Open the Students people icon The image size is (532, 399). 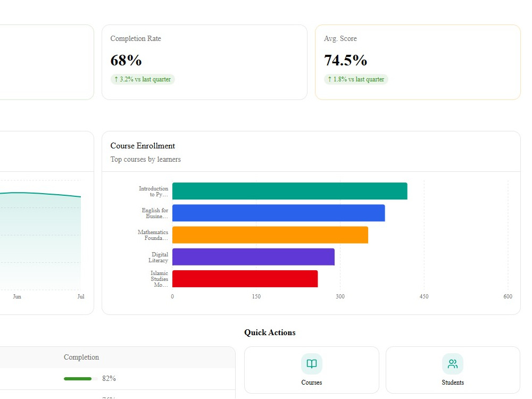point(453,364)
